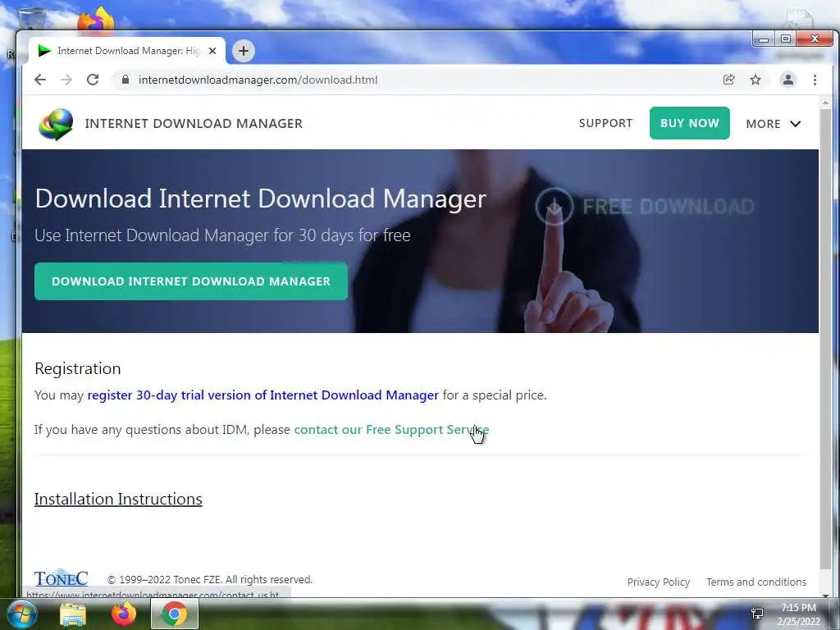Image resolution: width=840 pixels, height=630 pixels.
Task: Click the BUY NOW button
Action: point(689,123)
